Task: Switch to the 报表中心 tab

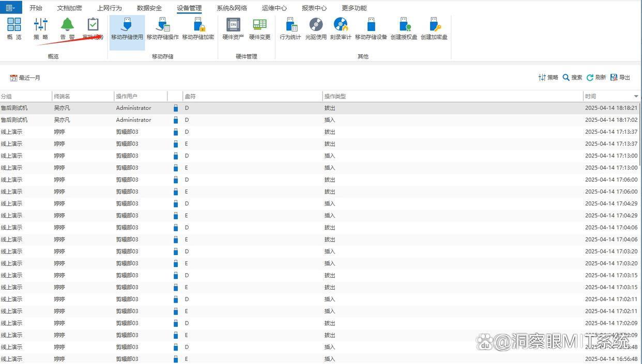Action: [314, 8]
